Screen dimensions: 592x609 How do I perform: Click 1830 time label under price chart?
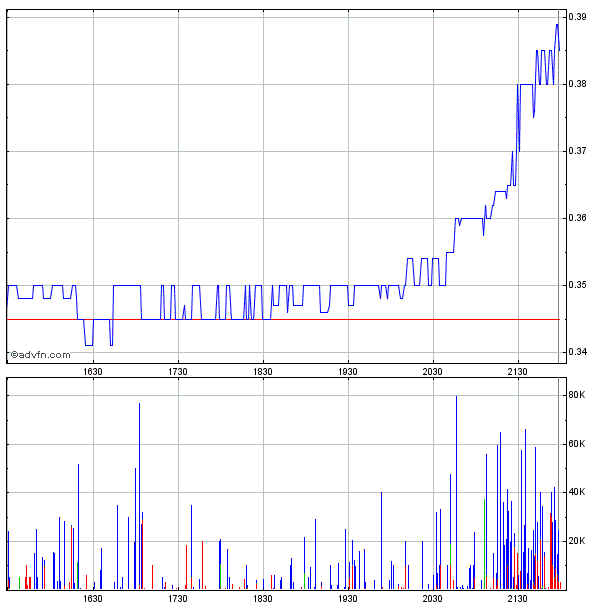click(263, 372)
